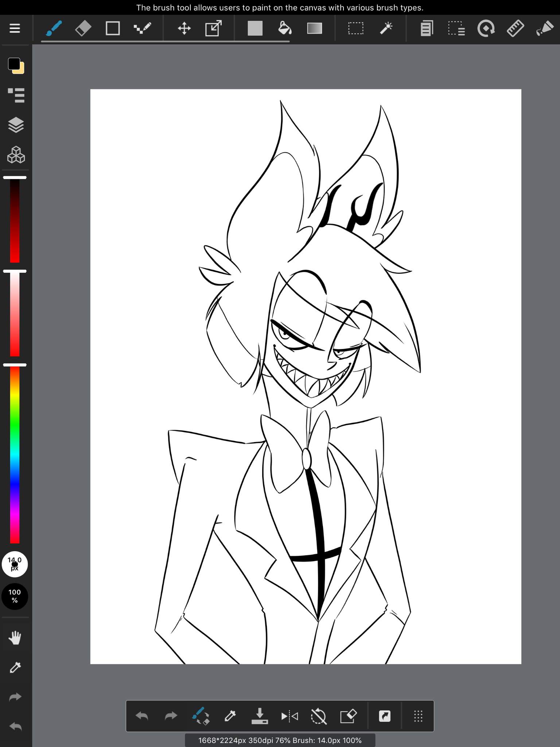This screenshot has height=747, width=560.
Task: Adjust the dark red brightness slider
Action: tap(15, 220)
